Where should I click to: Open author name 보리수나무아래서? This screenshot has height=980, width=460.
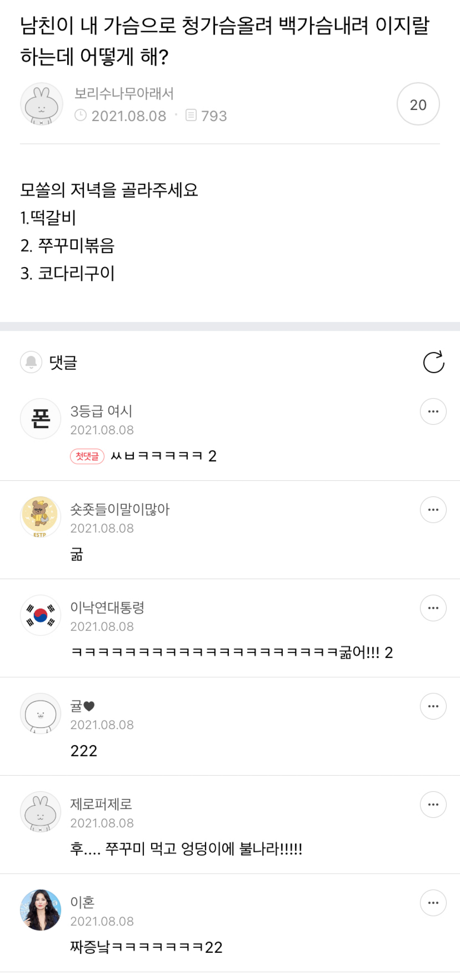pos(124,94)
